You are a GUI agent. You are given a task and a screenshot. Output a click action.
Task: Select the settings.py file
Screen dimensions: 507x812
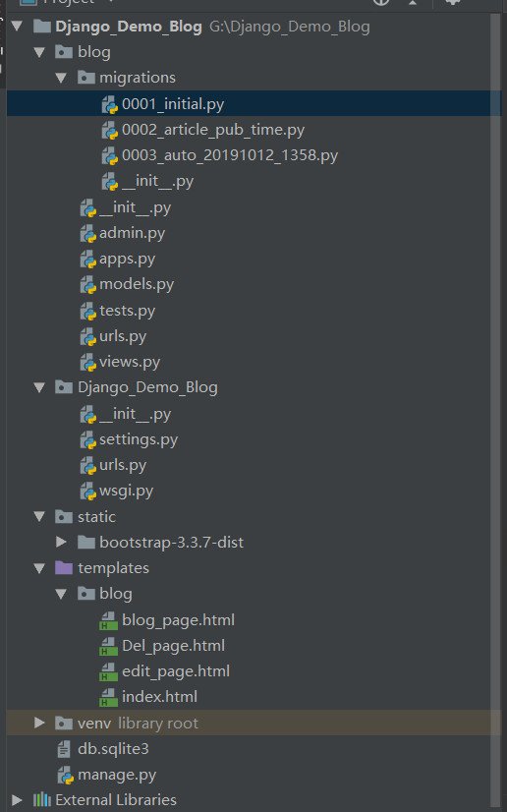point(139,439)
